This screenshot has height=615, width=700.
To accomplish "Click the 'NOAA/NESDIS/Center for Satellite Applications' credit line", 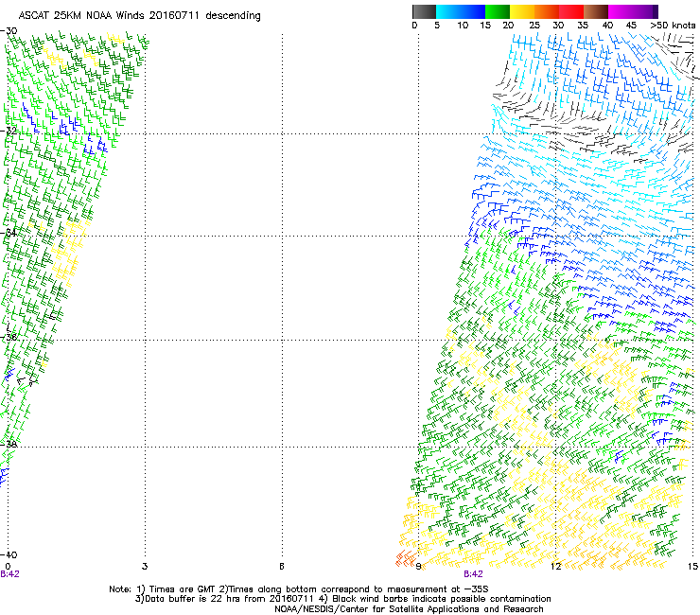I will tap(409, 609).
